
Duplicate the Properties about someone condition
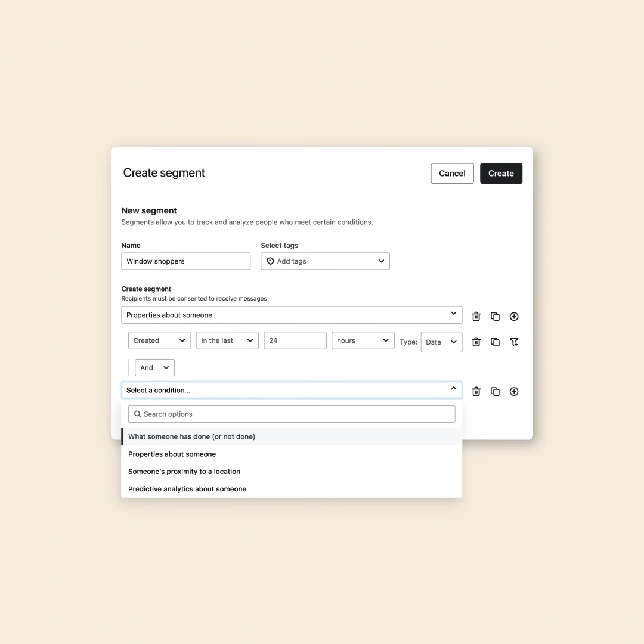(495, 317)
